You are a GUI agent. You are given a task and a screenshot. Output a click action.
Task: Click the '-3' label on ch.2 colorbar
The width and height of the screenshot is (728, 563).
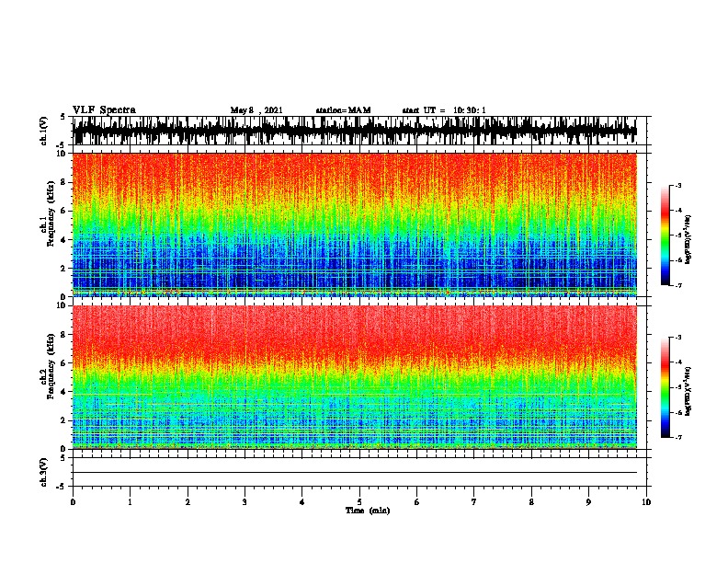[x=678, y=338]
